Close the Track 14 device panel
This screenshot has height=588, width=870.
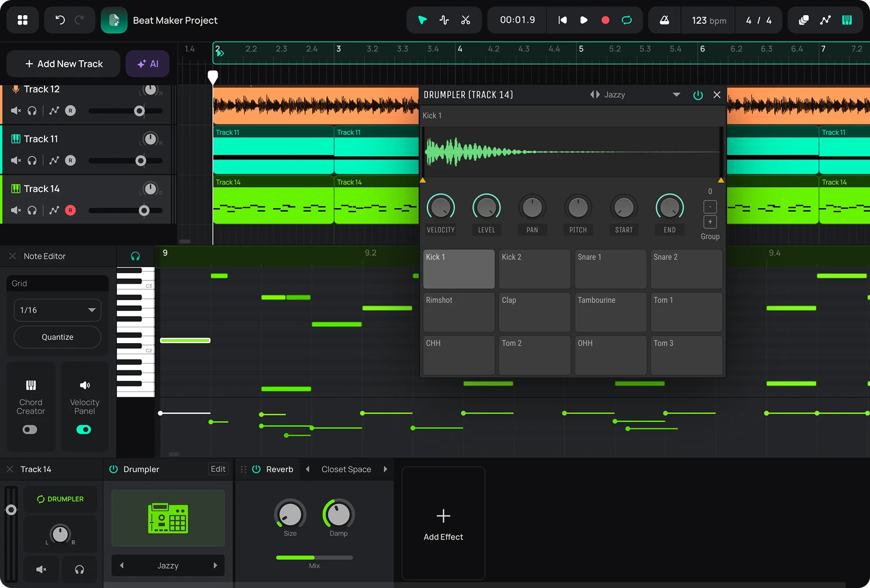(x=10, y=469)
